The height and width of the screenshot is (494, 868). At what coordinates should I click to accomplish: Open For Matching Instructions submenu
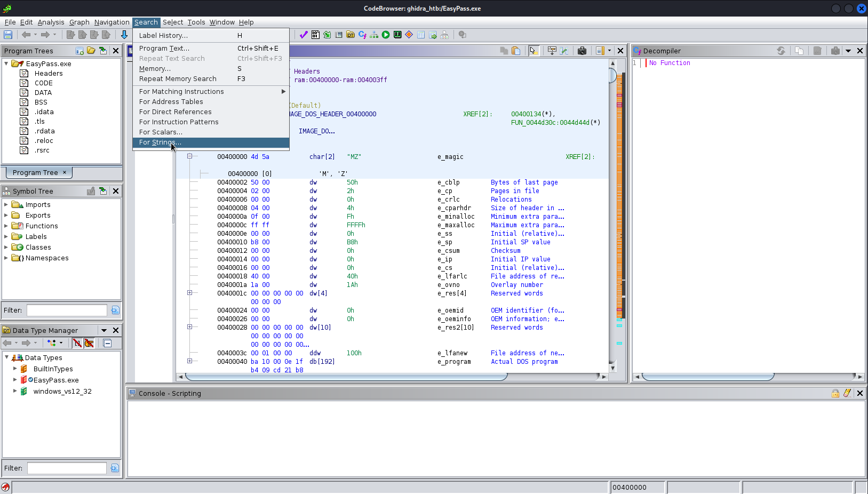tap(211, 92)
